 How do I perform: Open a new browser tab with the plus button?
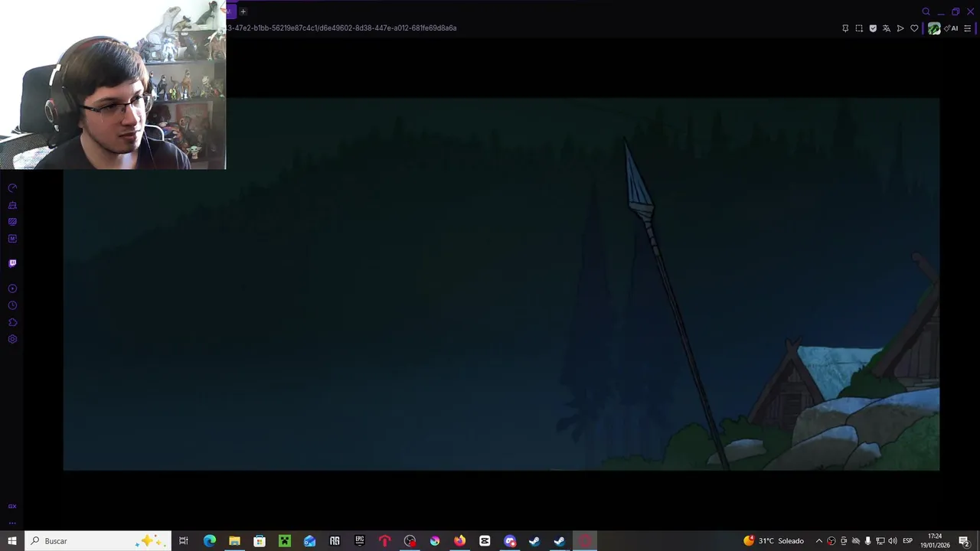[x=243, y=11]
